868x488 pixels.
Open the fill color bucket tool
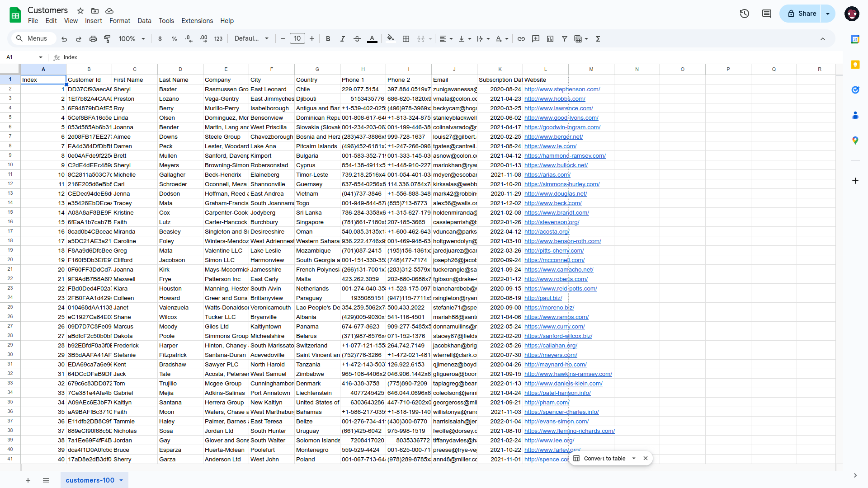point(391,38)
